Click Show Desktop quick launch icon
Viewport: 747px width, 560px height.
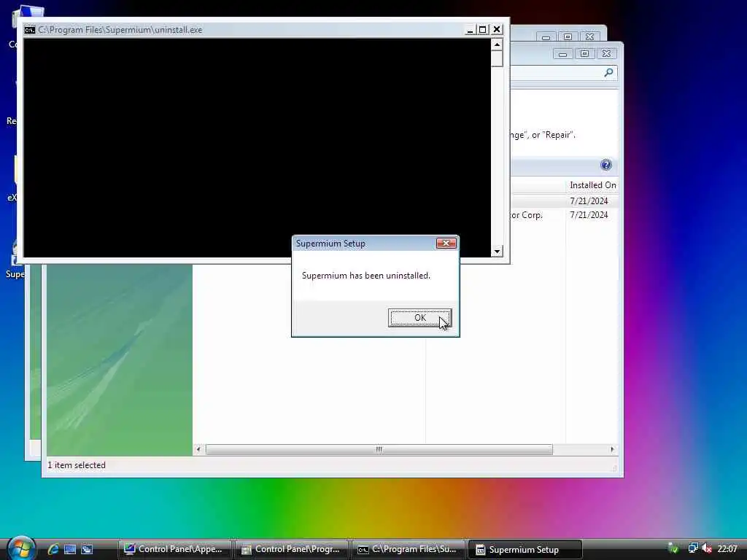click(70, 549)
